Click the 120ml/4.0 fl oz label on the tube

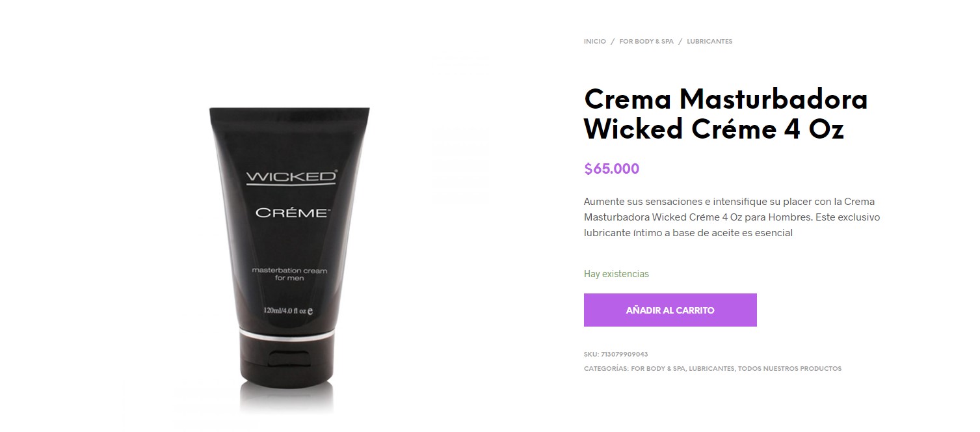pos(289,310)
